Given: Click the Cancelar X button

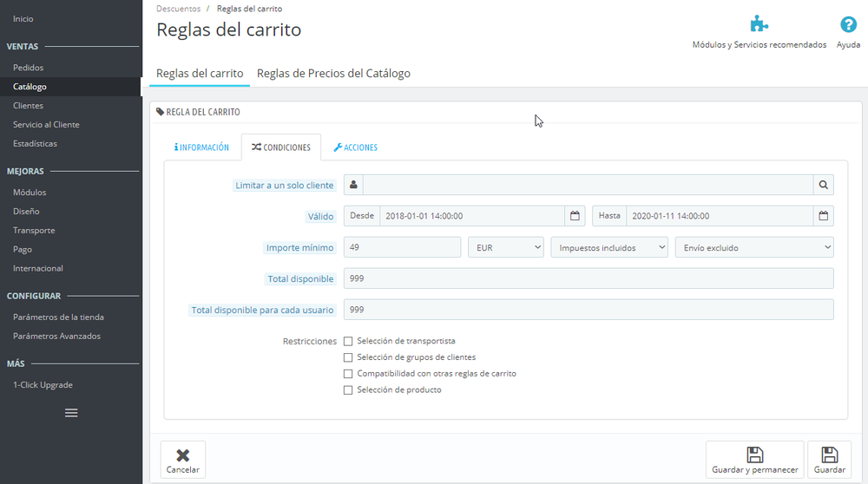Looking at the screenshot, I should click(182, 460).
